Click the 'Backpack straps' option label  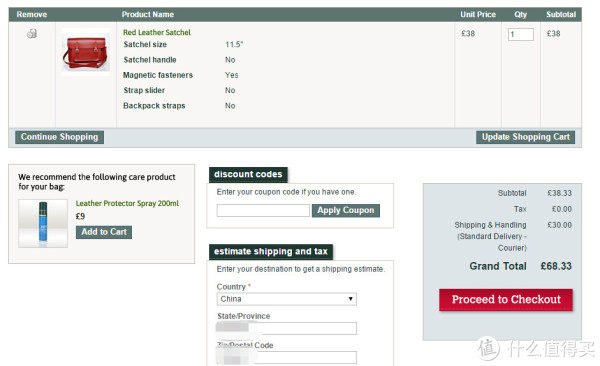coord(154,106)
